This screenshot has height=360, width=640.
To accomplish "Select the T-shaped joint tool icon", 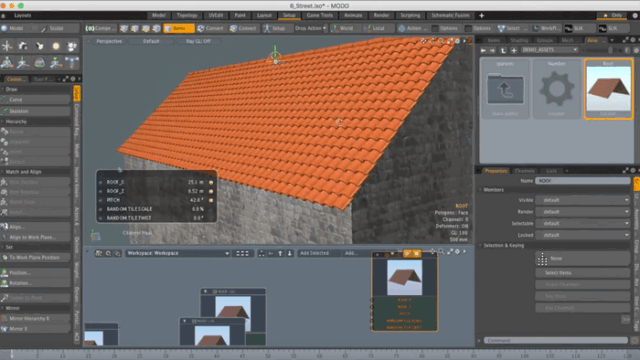I will click(72, 62).
